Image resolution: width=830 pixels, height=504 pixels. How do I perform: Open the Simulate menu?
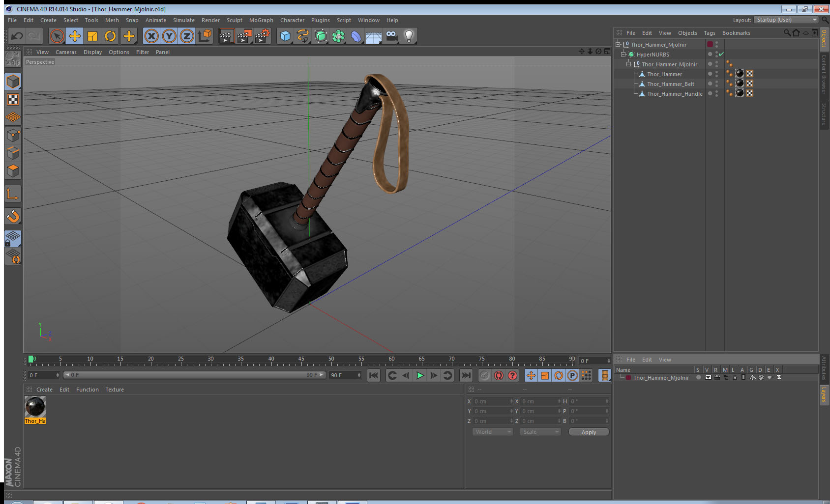coord(184,20)
